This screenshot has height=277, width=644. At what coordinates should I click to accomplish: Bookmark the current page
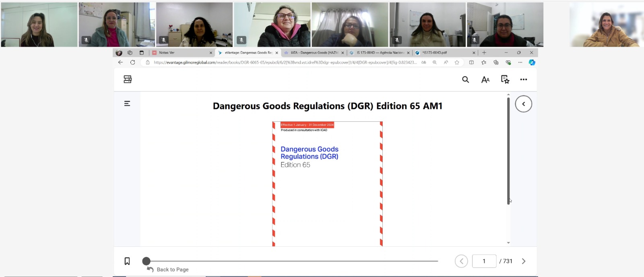(127, 261)
